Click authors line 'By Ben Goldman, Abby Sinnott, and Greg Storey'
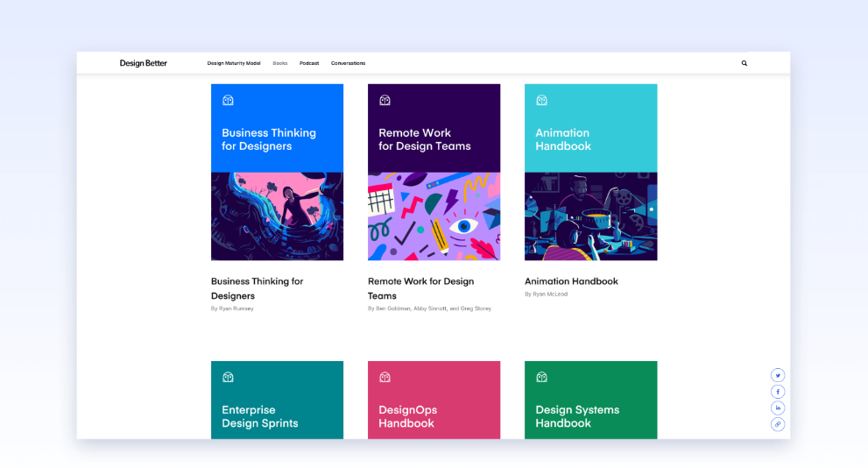This screenshot has height=468, width=868. 429,308
